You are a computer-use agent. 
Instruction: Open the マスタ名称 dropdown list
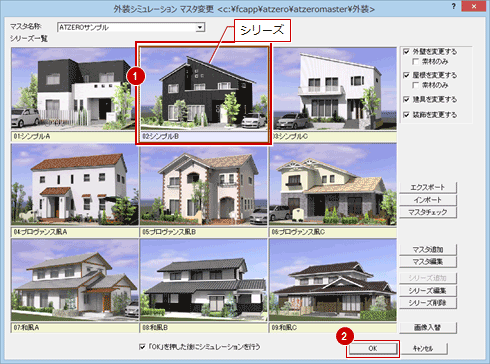click(x=200, y=27)
